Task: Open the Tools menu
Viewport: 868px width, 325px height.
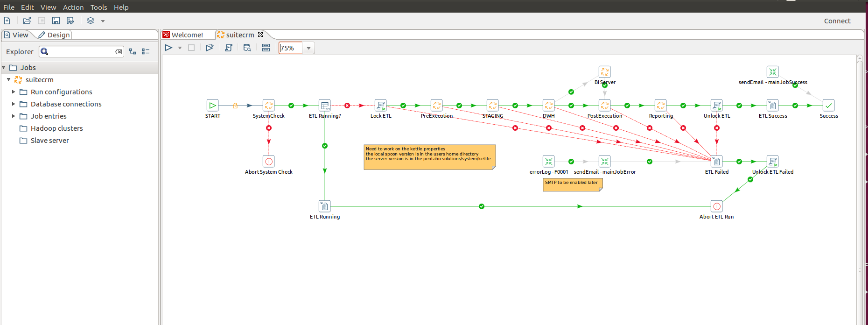Action: 98,7
